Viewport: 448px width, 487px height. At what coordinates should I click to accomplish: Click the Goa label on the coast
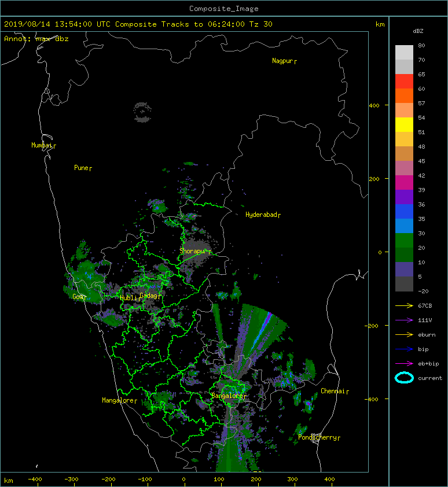click(x=78, y=297)
